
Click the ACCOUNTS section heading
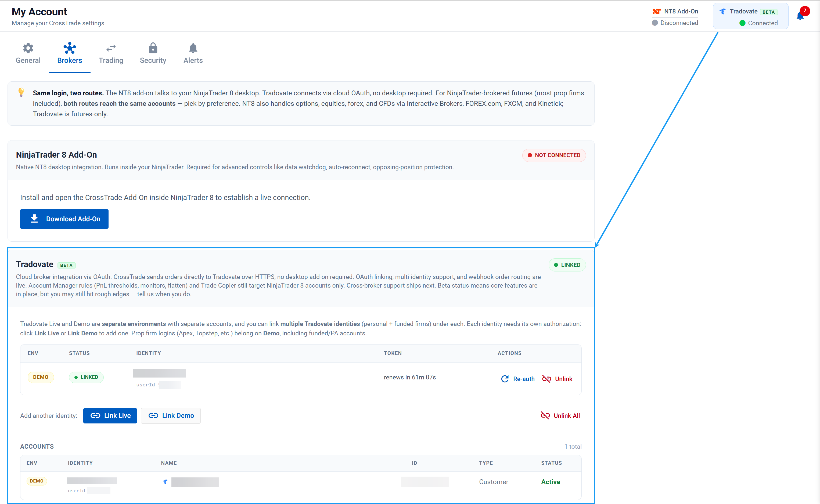tap(37, 447)
